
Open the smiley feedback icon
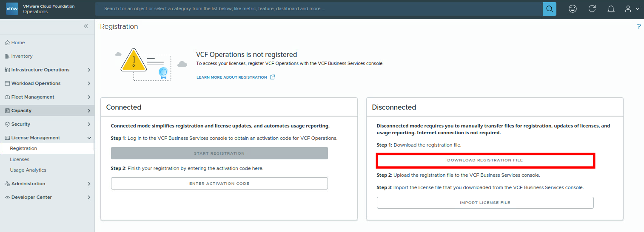tap(573, 8)
